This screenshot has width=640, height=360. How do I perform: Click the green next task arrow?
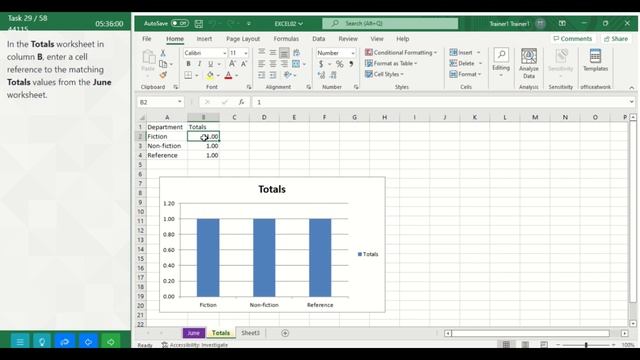[x=111, y=342]
